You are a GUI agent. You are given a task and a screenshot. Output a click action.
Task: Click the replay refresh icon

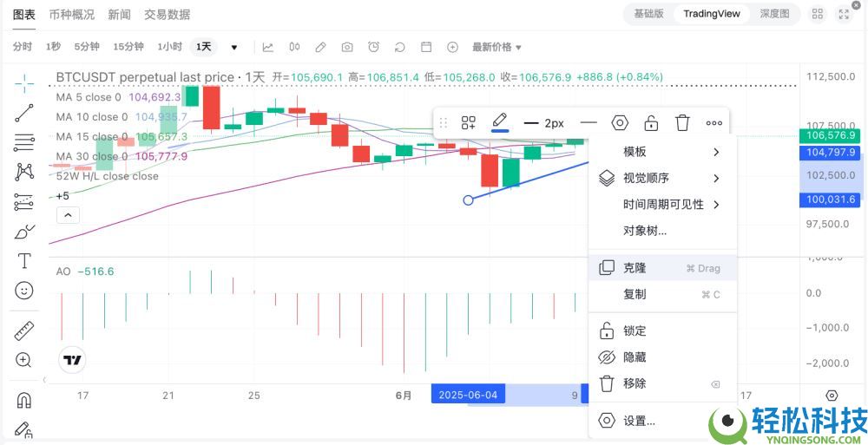pyautogui.click(x=399, y=47)
